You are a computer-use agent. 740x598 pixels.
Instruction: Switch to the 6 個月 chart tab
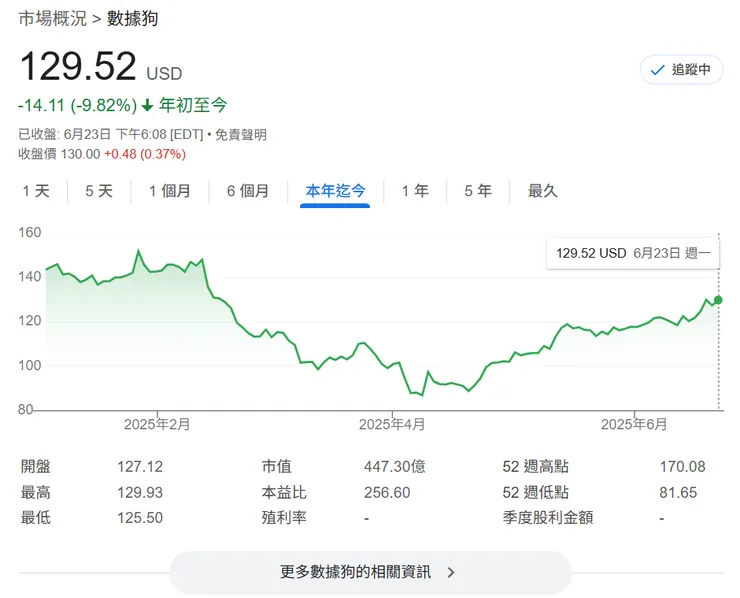point(248,191)
